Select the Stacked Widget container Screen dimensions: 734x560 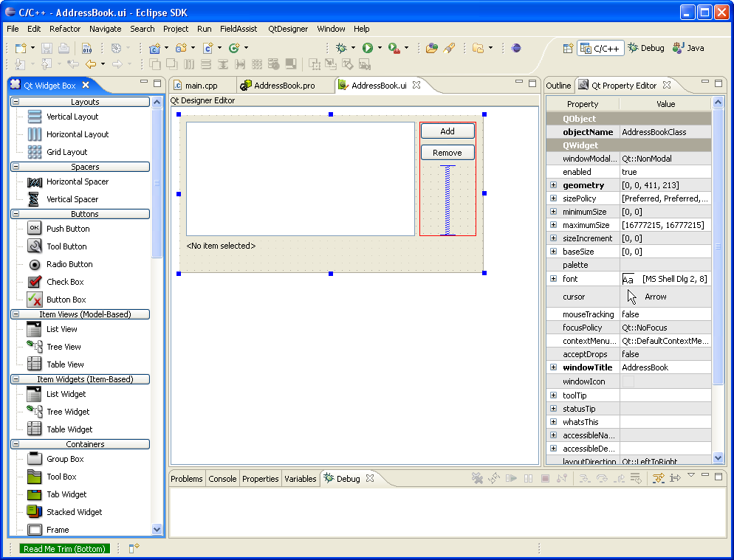coord(74,512)
